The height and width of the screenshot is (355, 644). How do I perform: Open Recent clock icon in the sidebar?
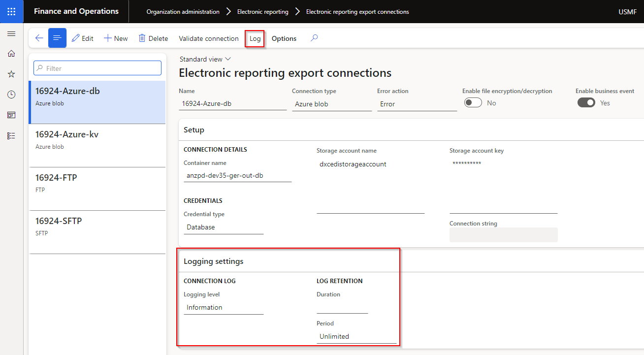(11, 95)
